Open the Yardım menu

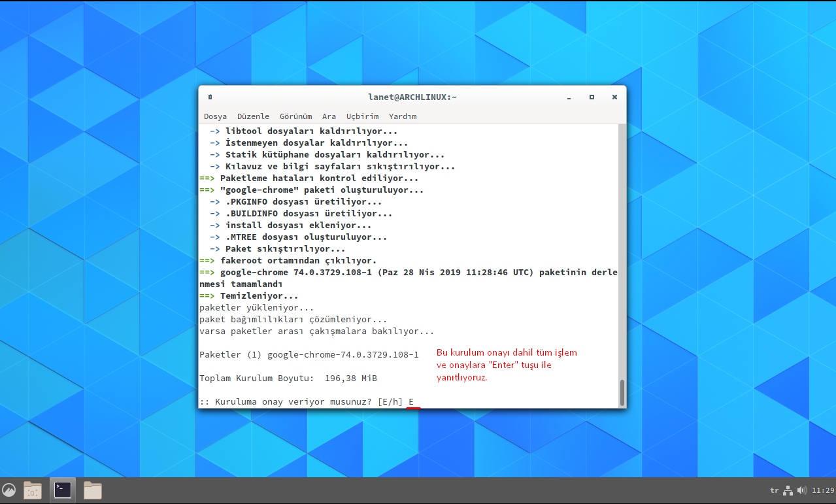tap(403, 116)
